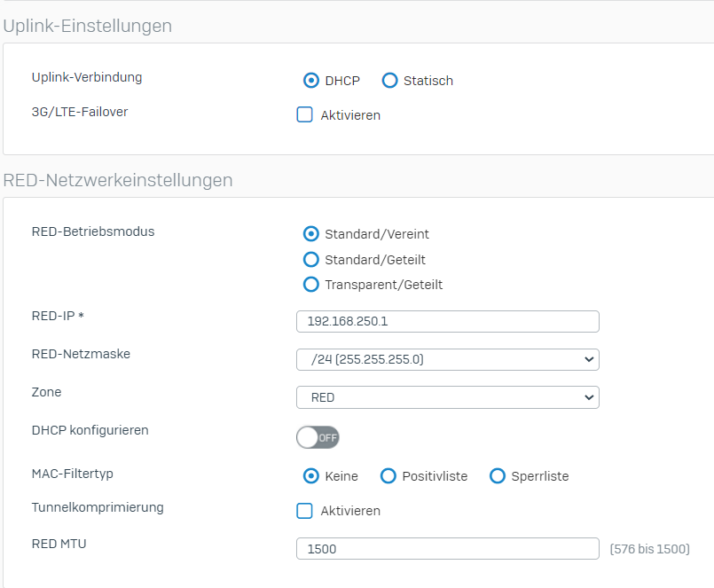This screenshot has width=714, height=588.
Task: Click into the RED-IP address field
Action: tap(448, 322)
